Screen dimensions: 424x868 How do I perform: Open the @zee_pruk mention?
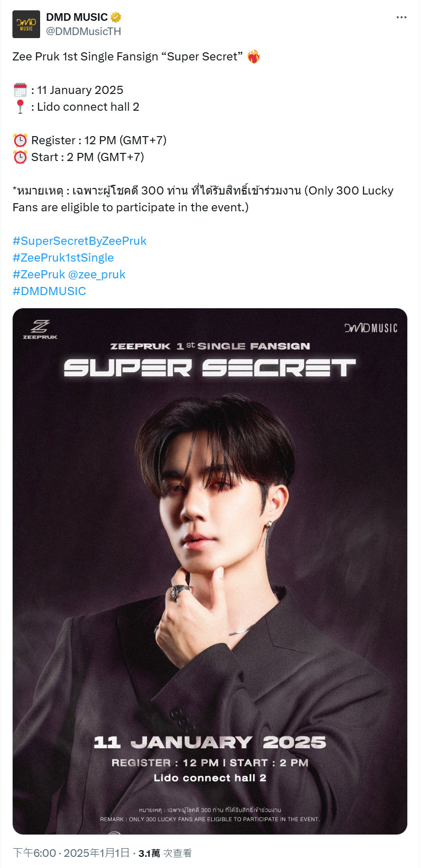click(x=96, y=274)
